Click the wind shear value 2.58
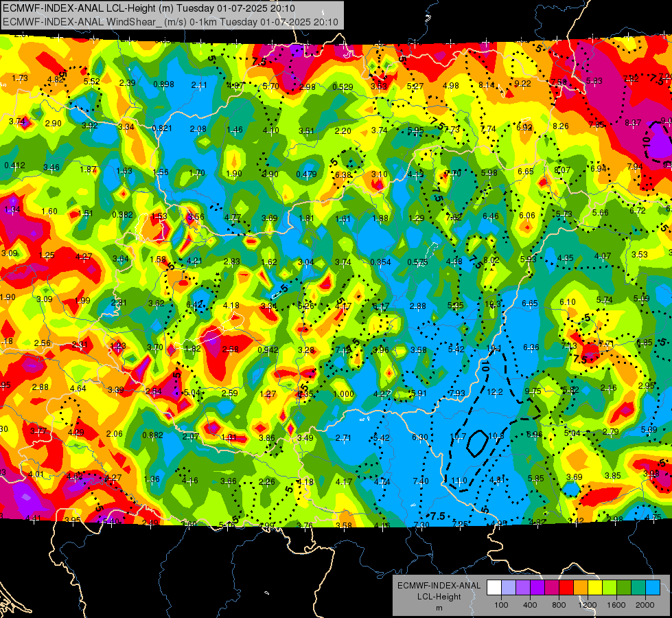This screenshot has height=618, width=672. click(x=231, y=350)
